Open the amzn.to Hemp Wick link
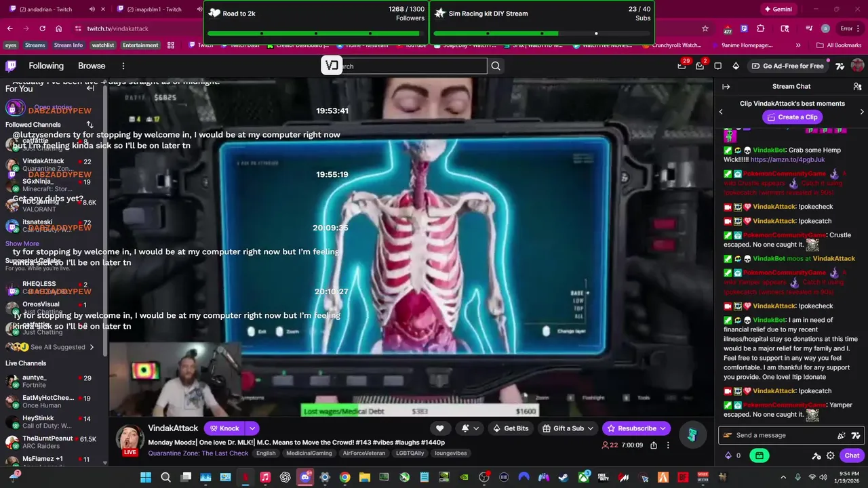The height and width of the screenshot is (488, 868). [787, 159]
